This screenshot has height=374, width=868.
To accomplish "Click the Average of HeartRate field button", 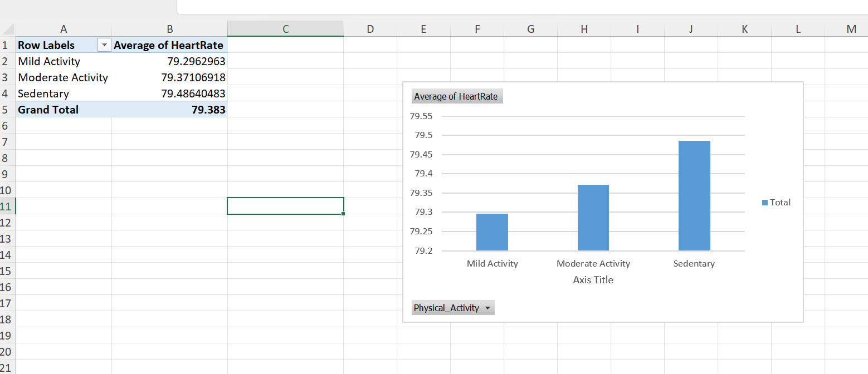I will 457,96.
